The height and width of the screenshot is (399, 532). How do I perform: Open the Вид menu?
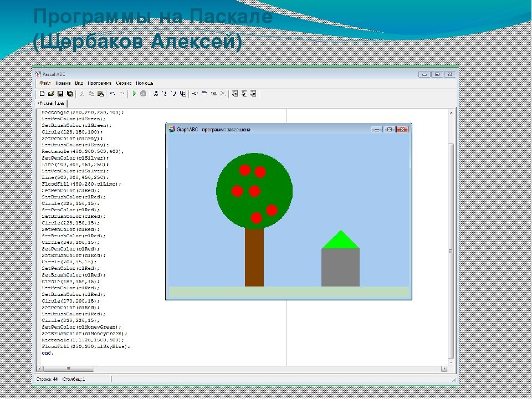tap(79, 83)
